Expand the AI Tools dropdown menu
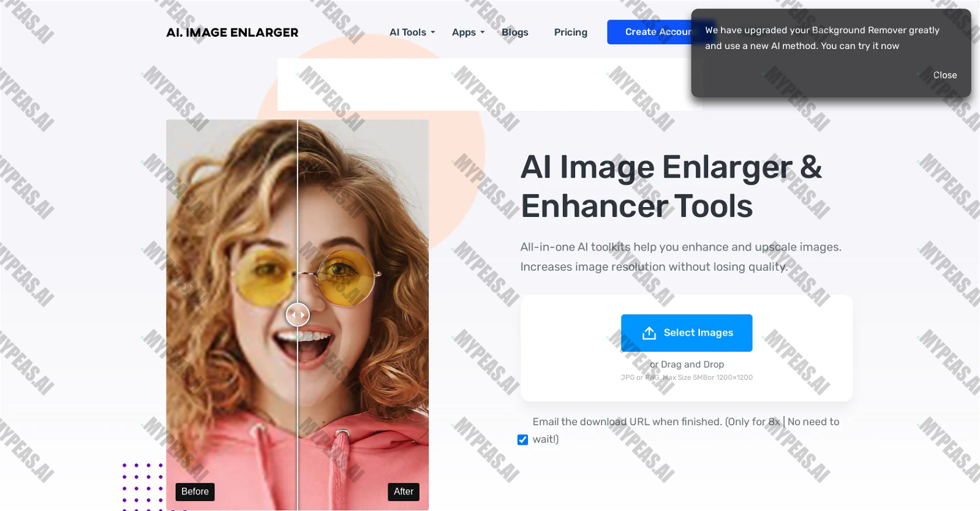The image size is (980, 511). pos(412,32)
